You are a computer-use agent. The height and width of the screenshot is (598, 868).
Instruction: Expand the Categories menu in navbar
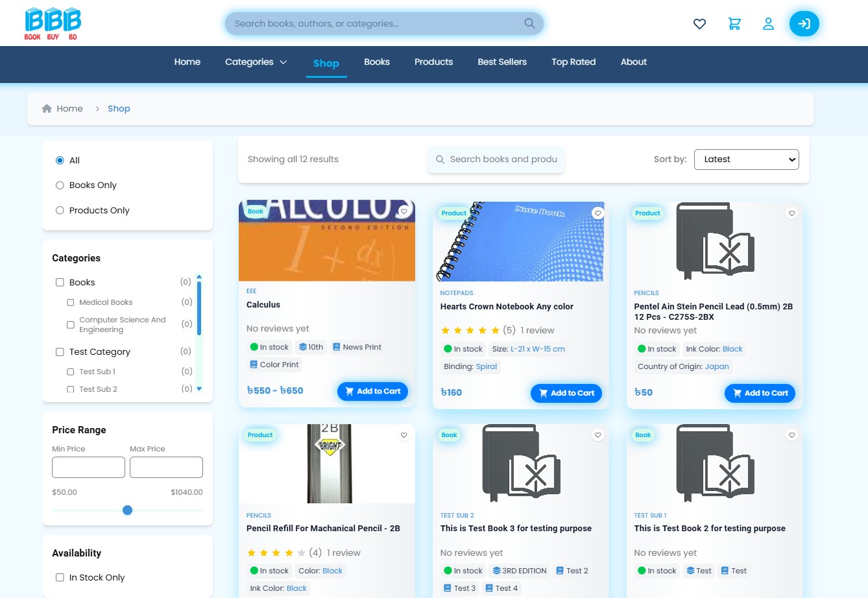pyautogui.click(x=256, y=62)
